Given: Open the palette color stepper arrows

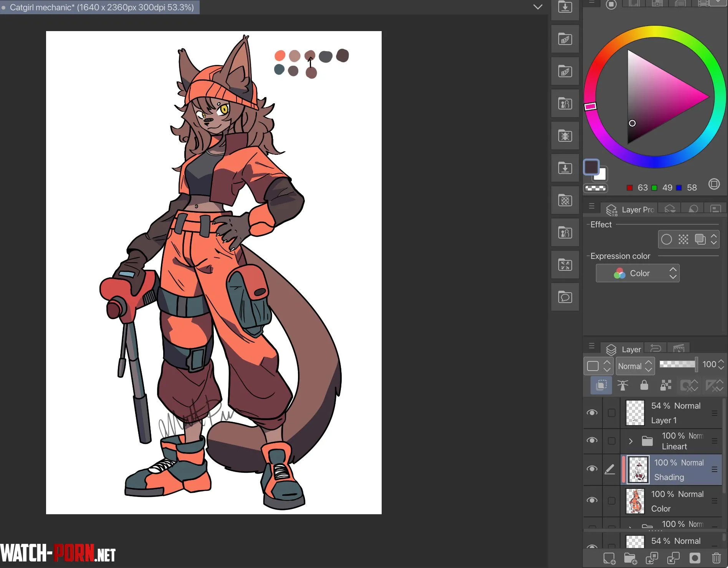Looking at the screenshot, I should 607,366.
